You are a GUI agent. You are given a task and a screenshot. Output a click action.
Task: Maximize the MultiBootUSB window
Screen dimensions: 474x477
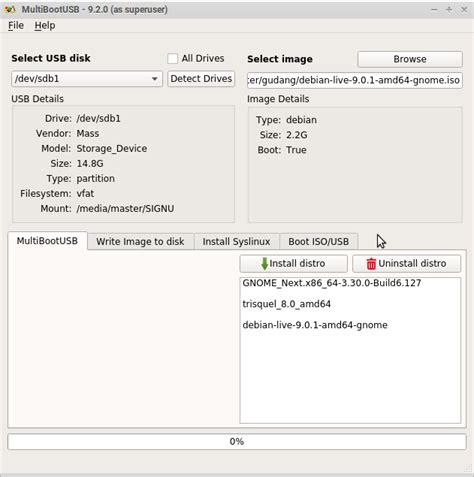pos(449,9)
